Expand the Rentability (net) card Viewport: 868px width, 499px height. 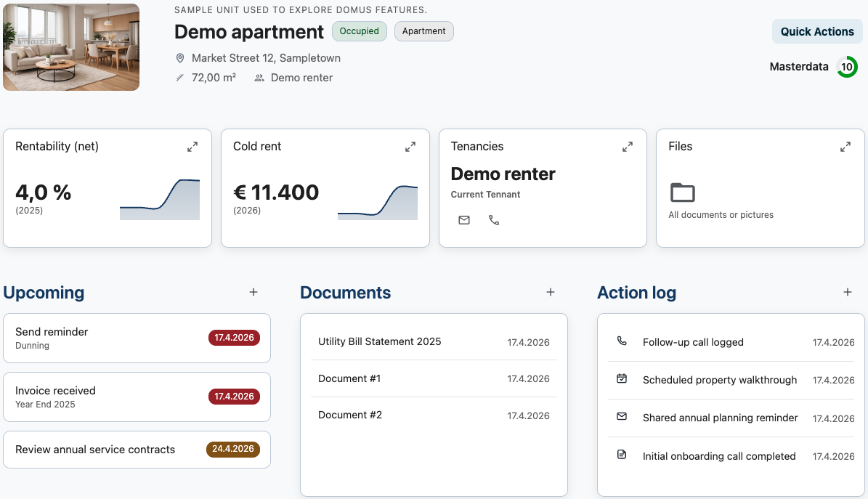tap(192, 146)
